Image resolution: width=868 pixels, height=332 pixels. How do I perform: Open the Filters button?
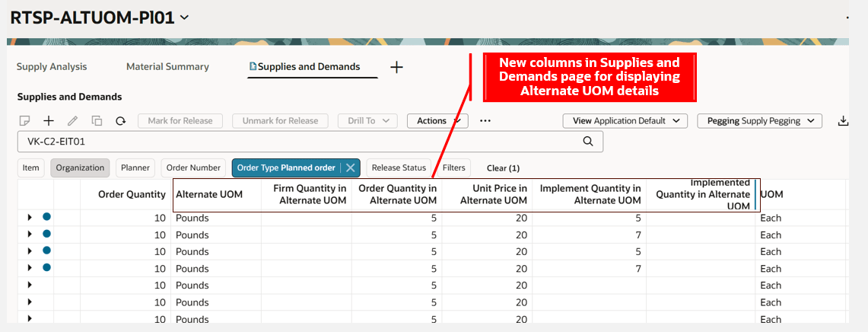coord(453,168)
